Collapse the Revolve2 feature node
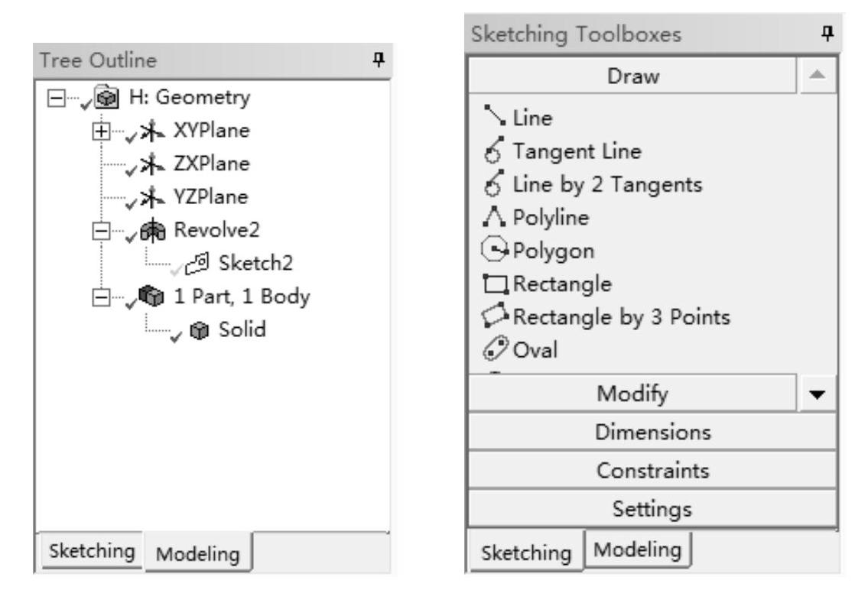868x590 pixels. [96, 230]
